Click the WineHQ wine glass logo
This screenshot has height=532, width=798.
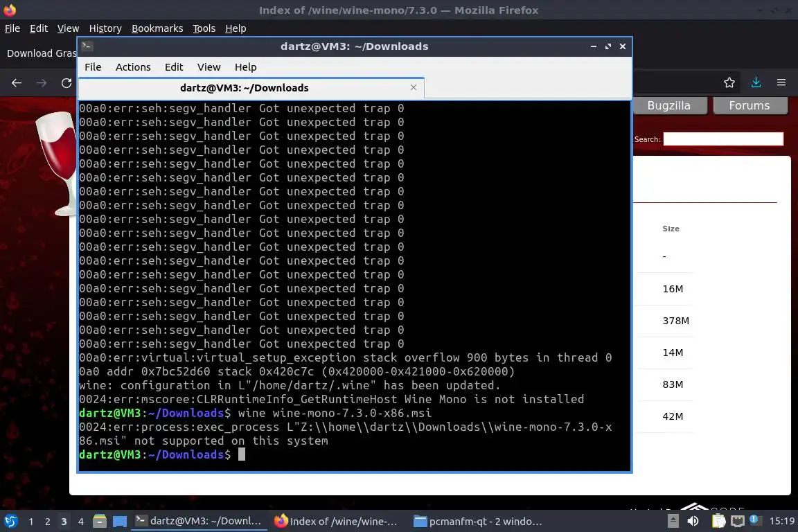coord(56,163)
